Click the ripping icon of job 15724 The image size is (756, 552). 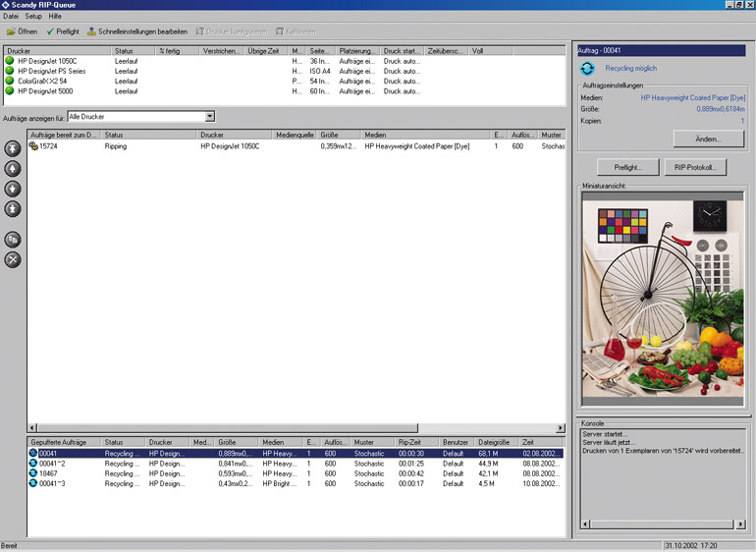tap(33, 145)
